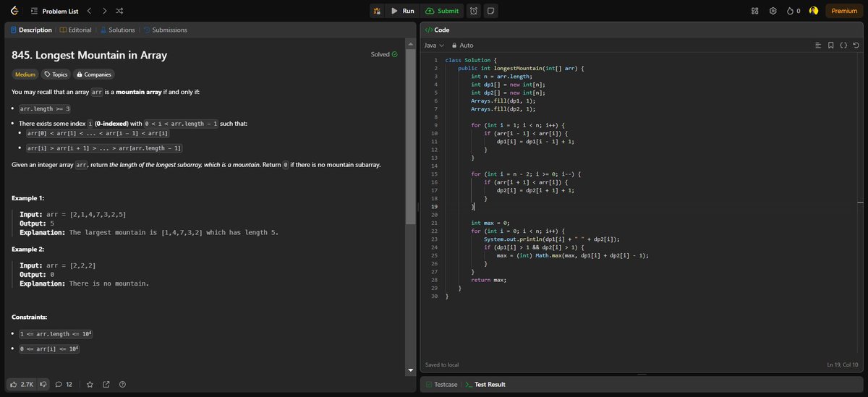Reset code with the undo arrow icon
868x397 pixels.
856,46
